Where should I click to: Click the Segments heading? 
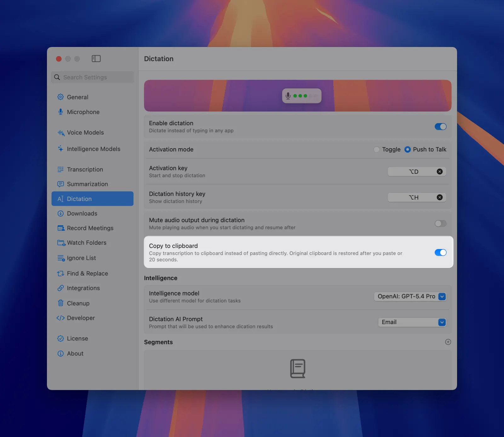[x=158, y=342]
